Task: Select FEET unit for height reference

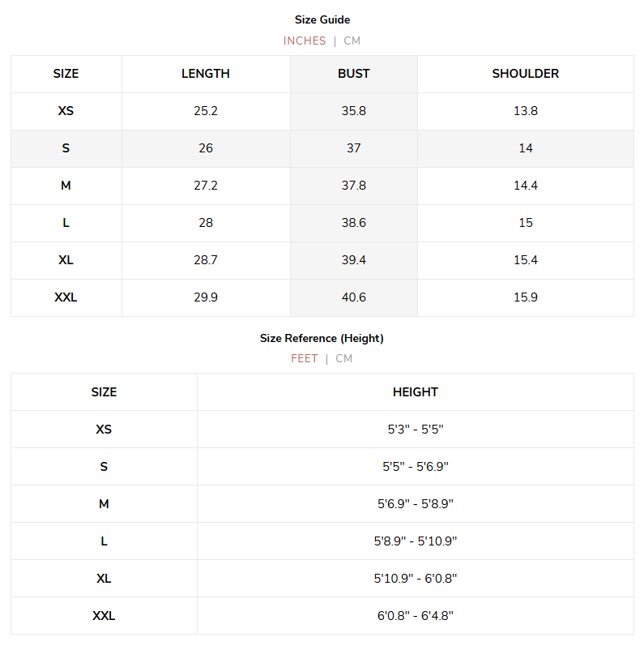Action: tap(305, 358)
